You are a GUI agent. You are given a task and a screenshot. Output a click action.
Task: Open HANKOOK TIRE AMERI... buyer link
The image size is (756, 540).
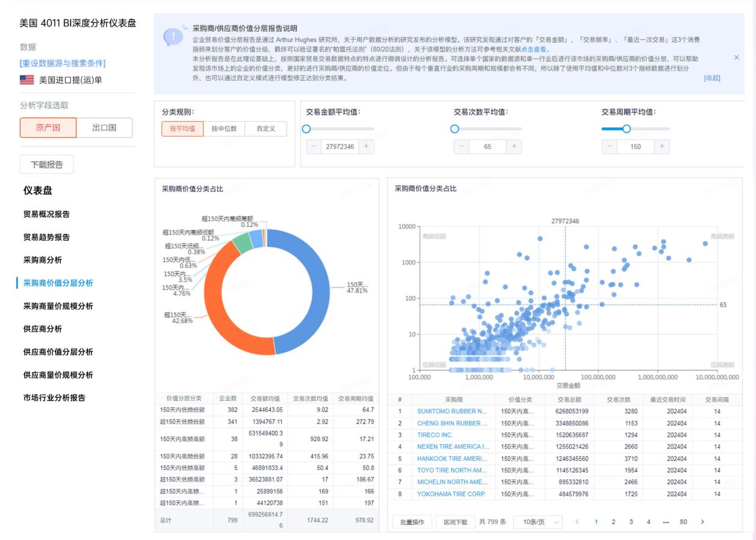(452, 458)
